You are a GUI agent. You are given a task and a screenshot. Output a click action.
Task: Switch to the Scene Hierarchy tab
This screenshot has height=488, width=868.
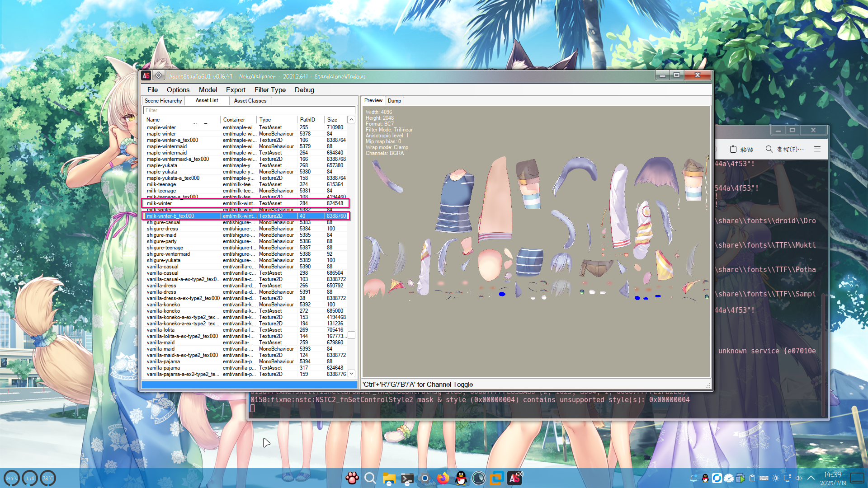(163, 101)
